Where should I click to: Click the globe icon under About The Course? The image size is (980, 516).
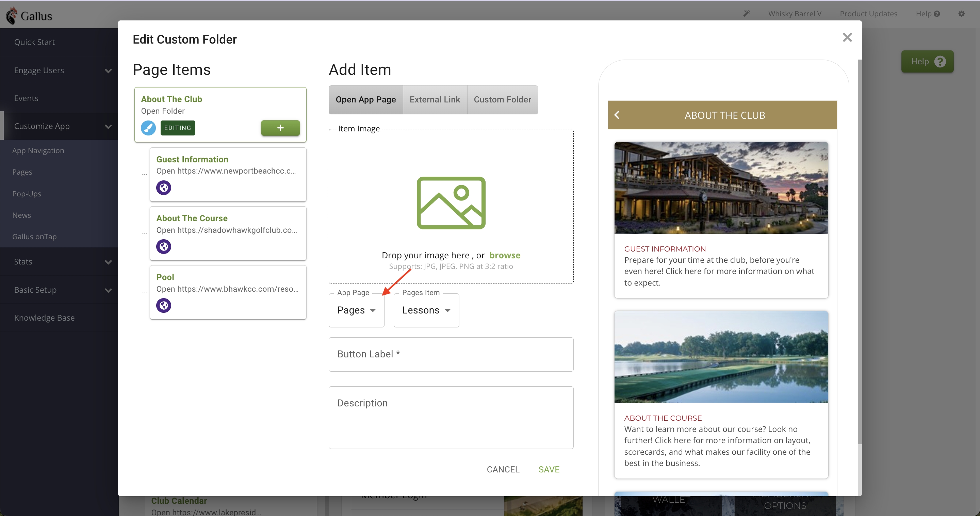164,246
